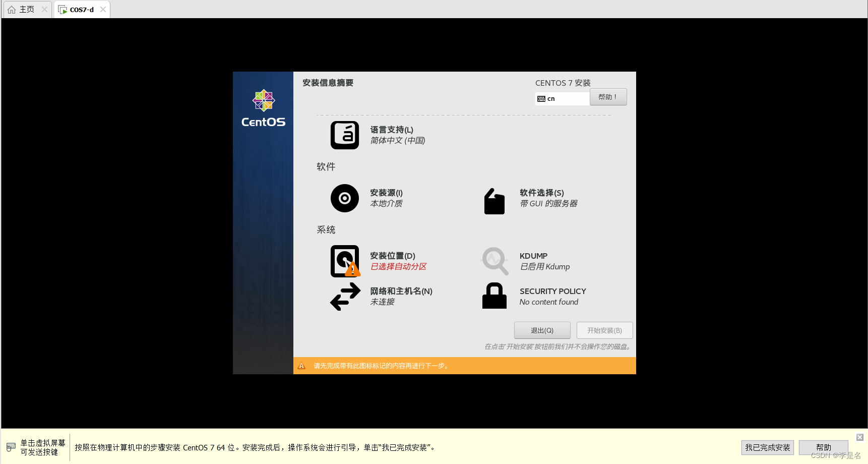Close the 主页 tab
Screen dimensions: 868x464
[x=44, y=10]
